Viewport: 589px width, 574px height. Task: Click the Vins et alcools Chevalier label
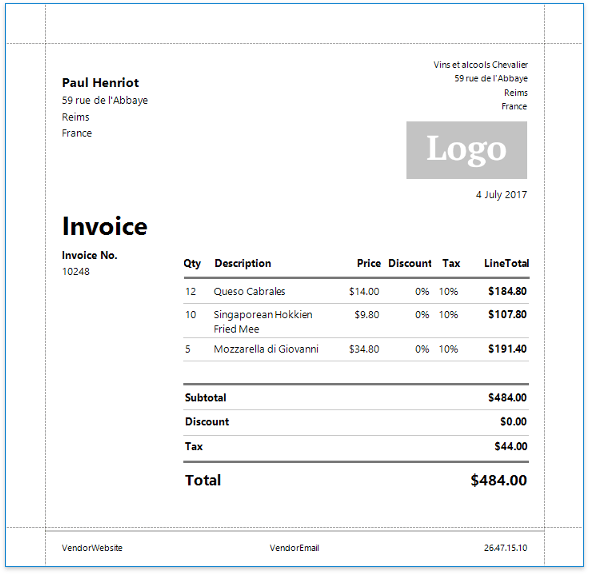480,65
